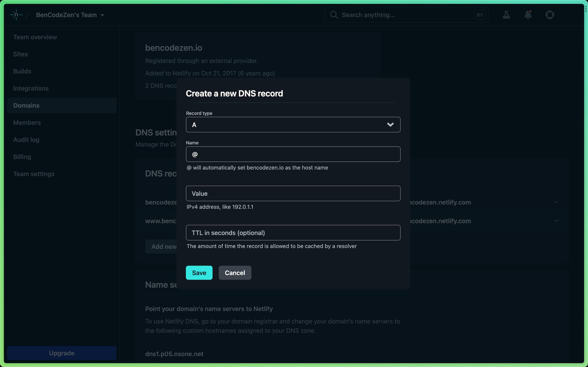The image size is (588, 367).
Task: Open the Record type dropdown
Action: click(x=293, y=125)
